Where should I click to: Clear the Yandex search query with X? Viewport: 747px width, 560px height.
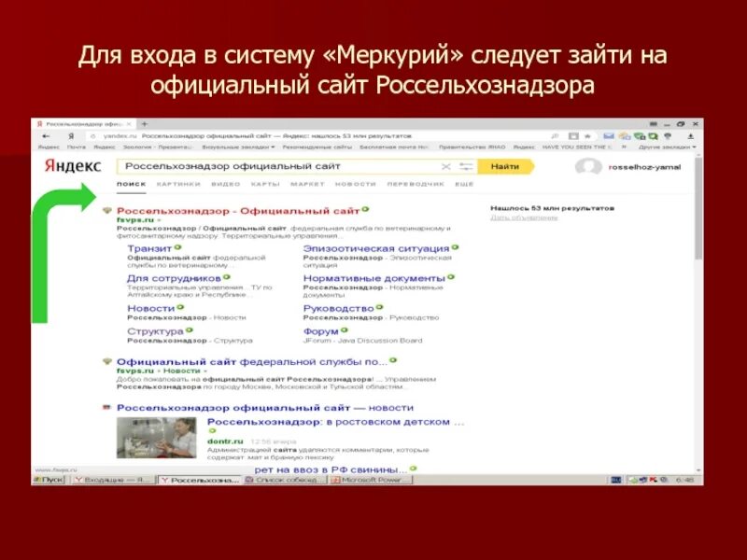coord(446,167)
